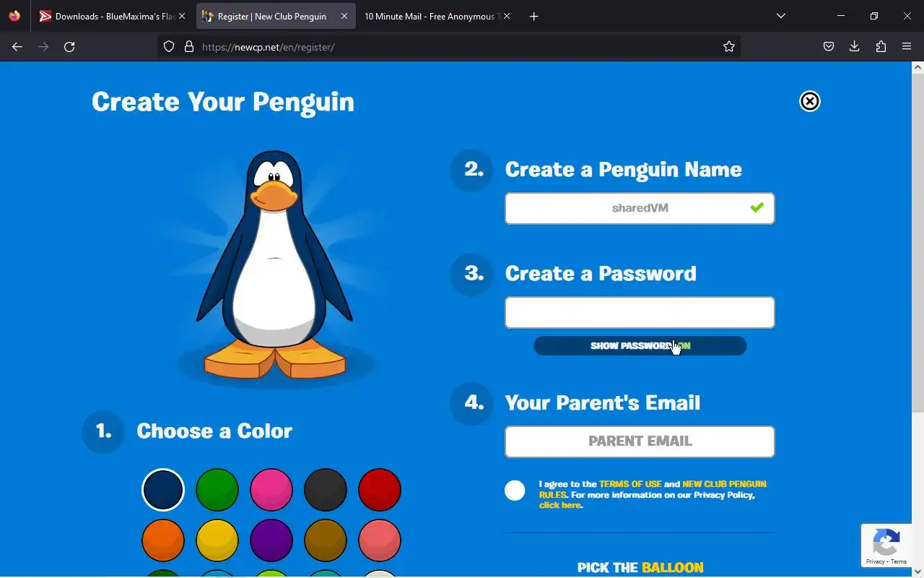Select the pink penguin color
The height and width of the screenshot is (578, 924).
271,490
